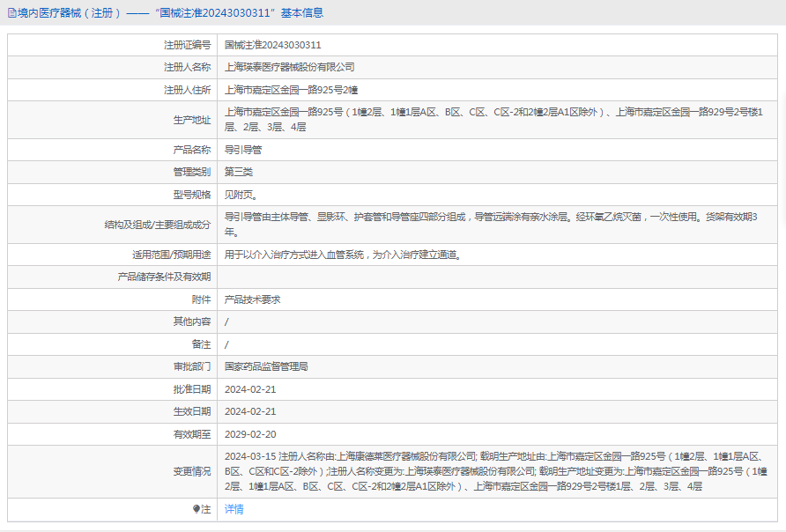Select the 生效日期 label
Viewport: 786px width, 532px height.
pos(192,411)
